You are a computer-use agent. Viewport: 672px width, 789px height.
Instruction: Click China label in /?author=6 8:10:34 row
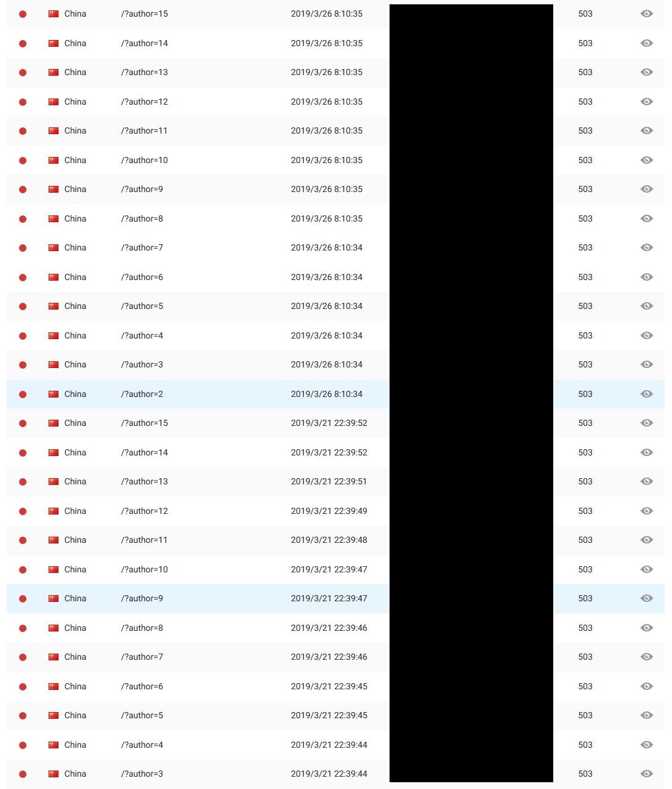coord(75,277)
